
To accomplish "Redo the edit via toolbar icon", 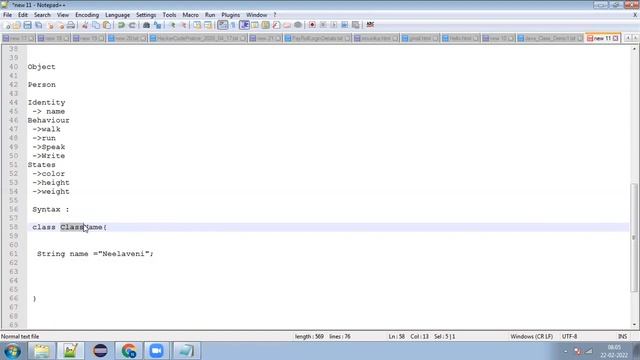I will point(132,25).
